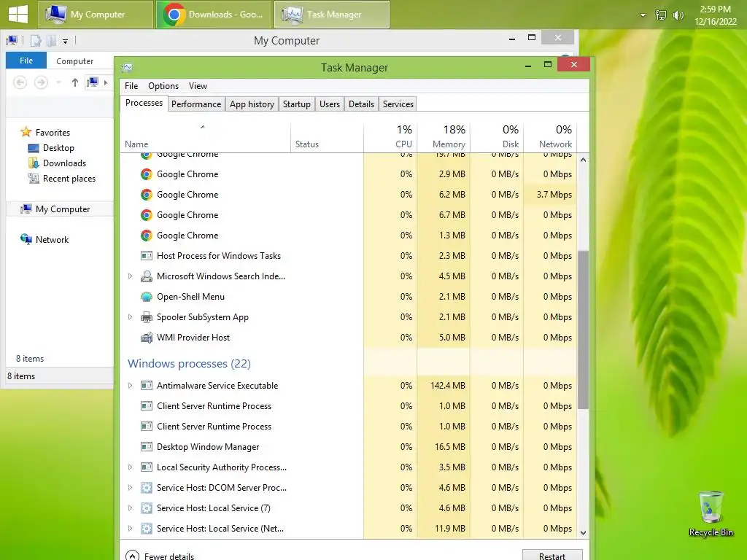747x560 pixels.
Task: Select Antimalware Service Executable icon
Action: (146, 386)
